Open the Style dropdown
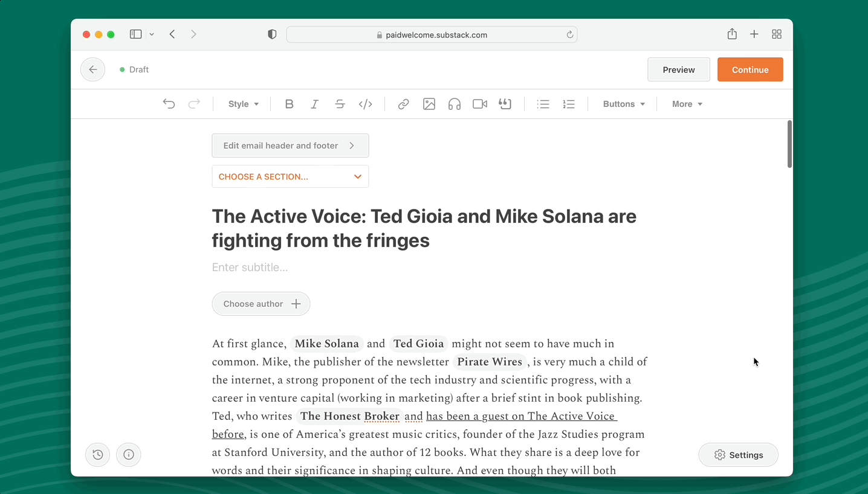This screenshot has height=494, width=868. point(244,104)
